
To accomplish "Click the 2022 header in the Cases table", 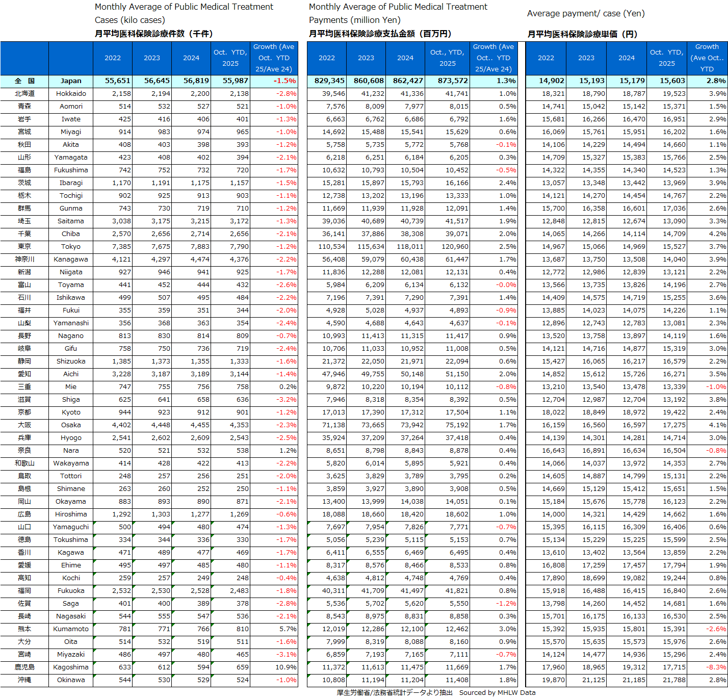I will pos(113,58).
